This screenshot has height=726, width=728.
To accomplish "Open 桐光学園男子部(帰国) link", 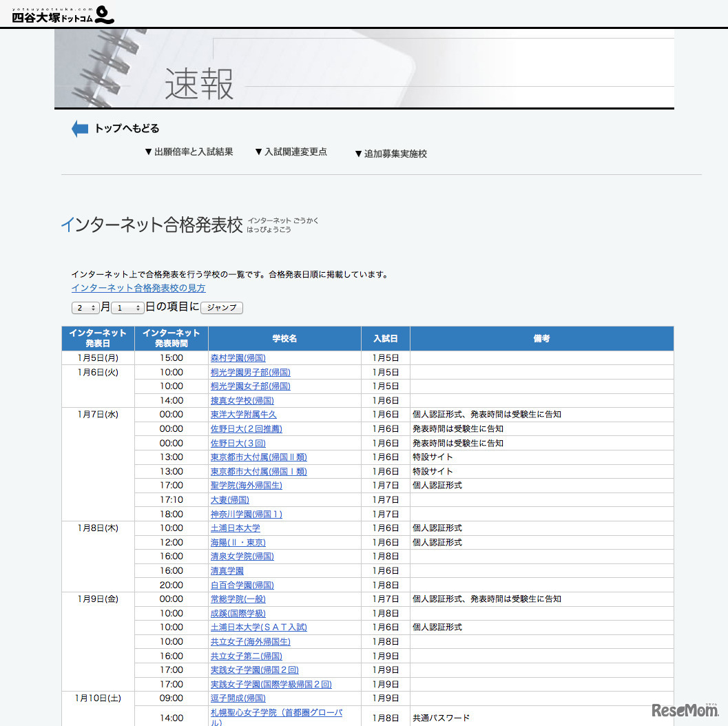I will coord(250,372).
